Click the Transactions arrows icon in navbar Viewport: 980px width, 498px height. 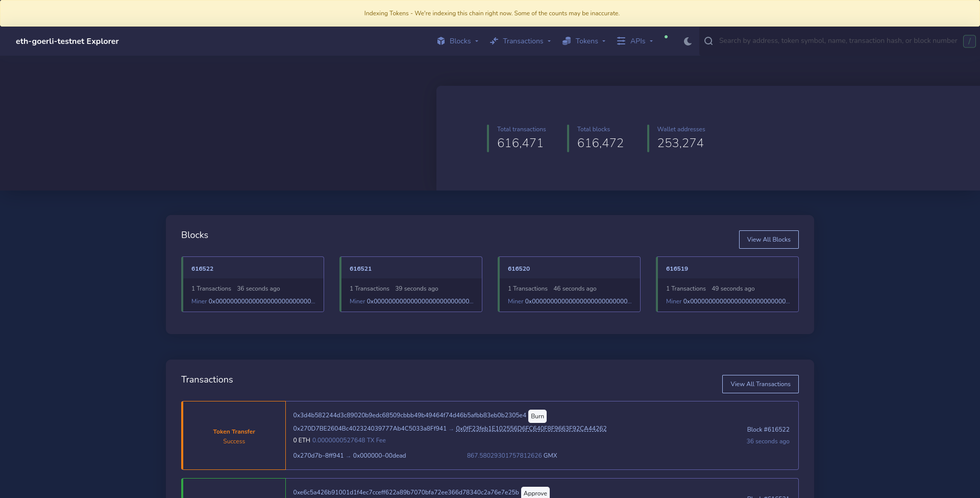point(494,41)
